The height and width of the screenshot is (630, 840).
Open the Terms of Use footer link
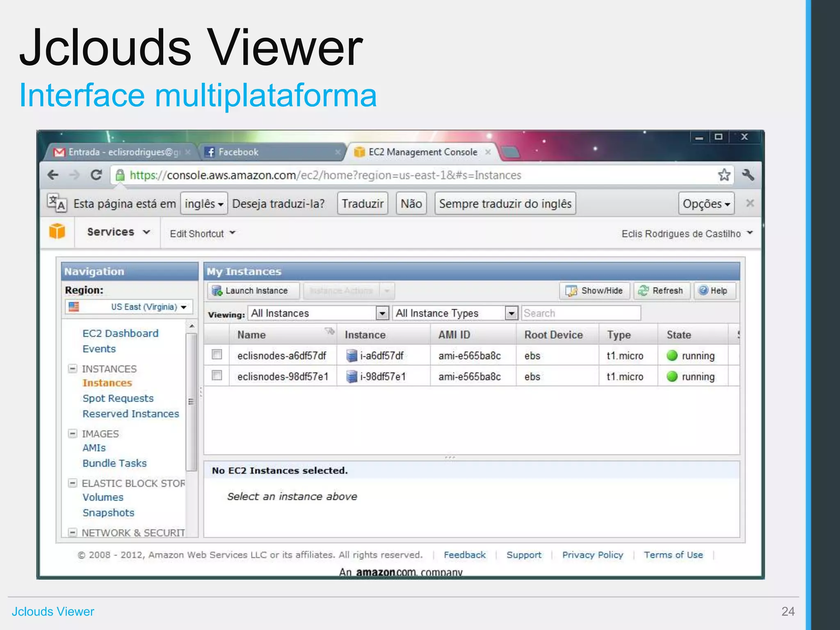pos(673,555)
